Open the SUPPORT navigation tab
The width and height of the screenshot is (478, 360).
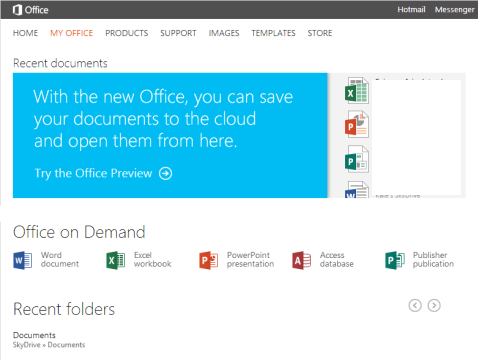point(178,33)
